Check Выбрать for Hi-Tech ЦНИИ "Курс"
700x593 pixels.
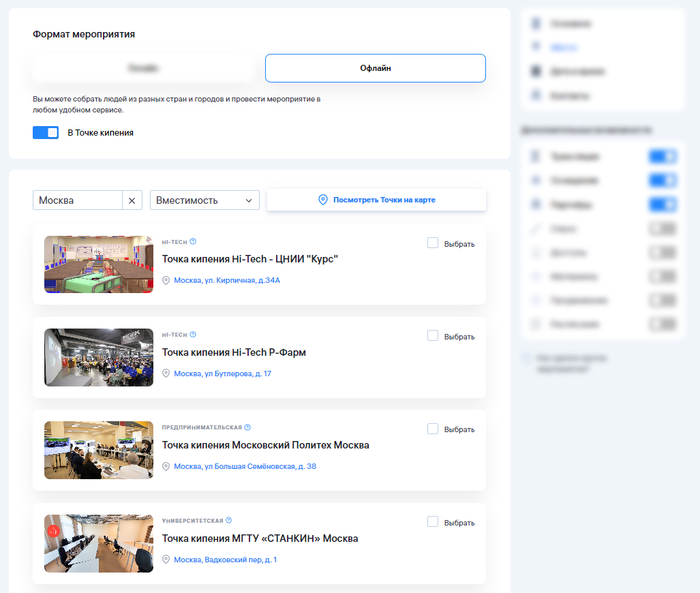pos(433,243)
